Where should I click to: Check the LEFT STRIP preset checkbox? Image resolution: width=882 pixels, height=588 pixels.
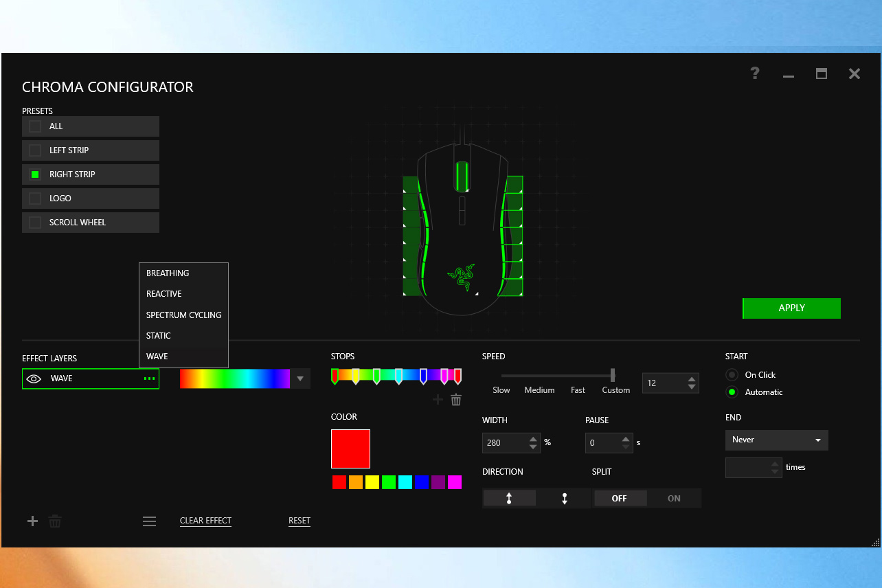click(x=35, y=150)
